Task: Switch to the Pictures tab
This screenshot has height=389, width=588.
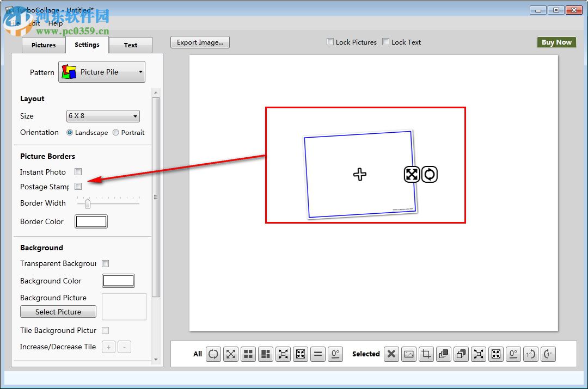Action: 44,45
